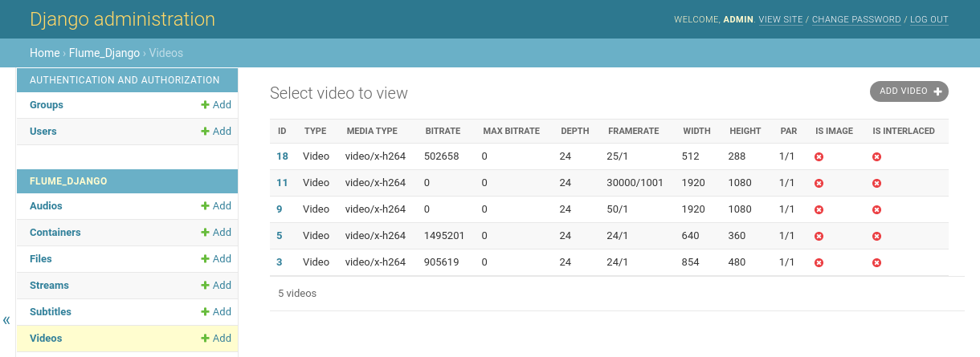
Task: Open Authentication and Authorization section header
Action: click(125, 80)
